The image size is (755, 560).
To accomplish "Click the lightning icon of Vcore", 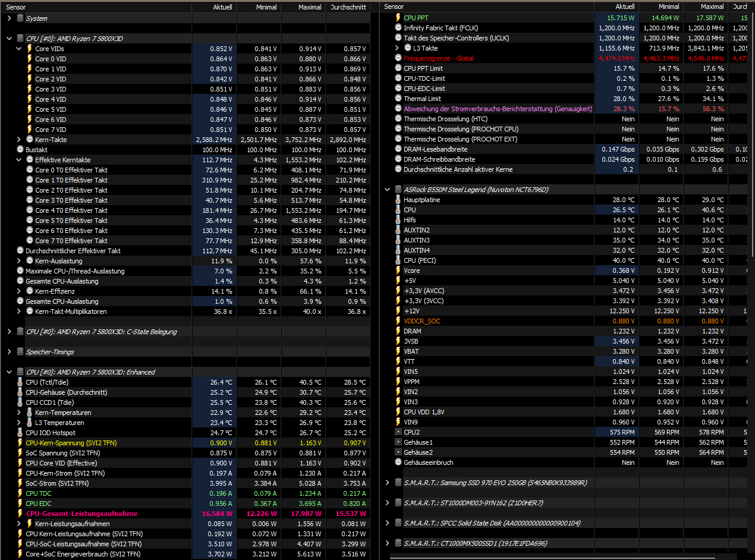I will (398, 270).
